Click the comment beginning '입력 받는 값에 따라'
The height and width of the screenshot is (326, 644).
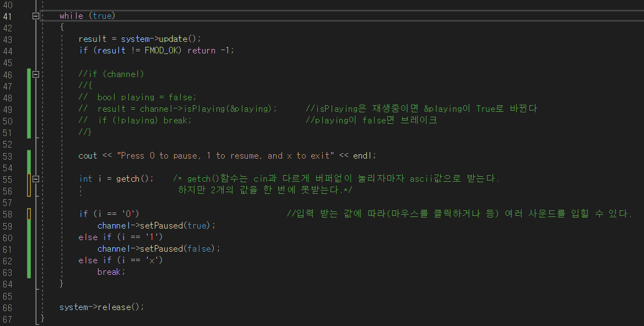[x=459, y=214]
